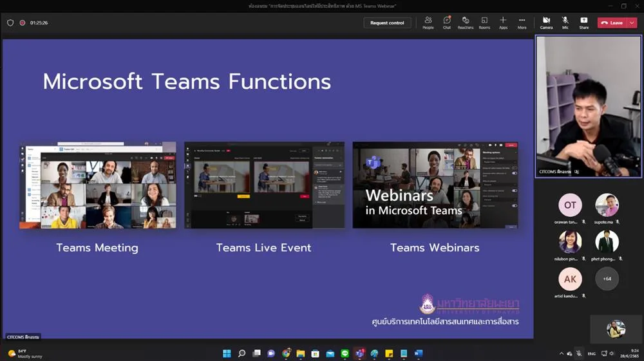644x361 pixels.
Task: Click the red recording indicator
Action: click(x=22, y=23)
